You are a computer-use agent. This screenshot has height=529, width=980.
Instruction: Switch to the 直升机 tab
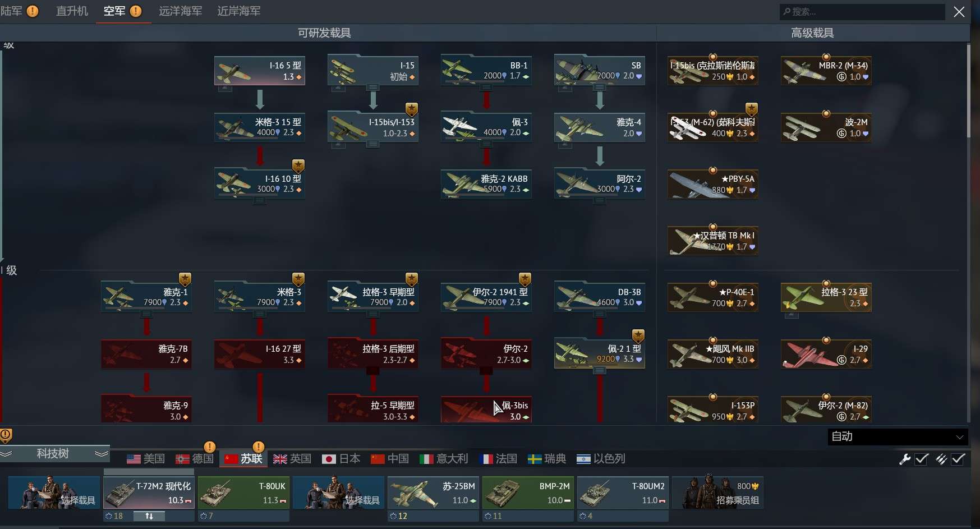[72, 11]
